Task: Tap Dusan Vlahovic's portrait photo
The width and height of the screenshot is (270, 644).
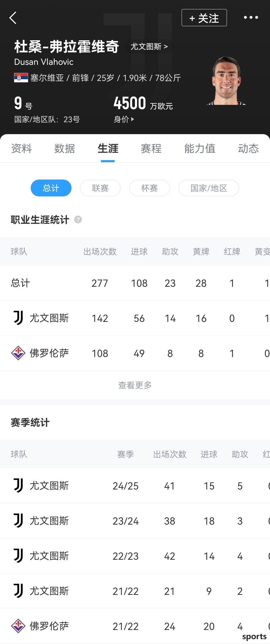Action: coord(226,81)
